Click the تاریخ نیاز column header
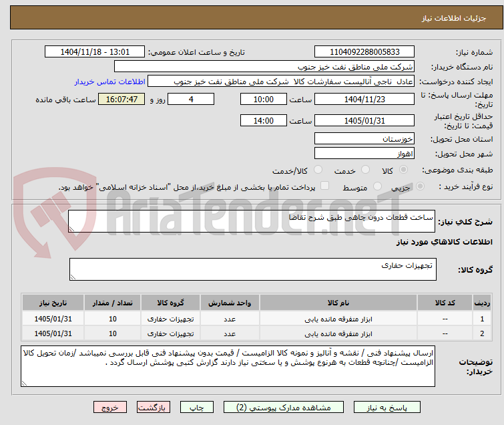This screenshot has height=425, width=504. click(53, 303)
